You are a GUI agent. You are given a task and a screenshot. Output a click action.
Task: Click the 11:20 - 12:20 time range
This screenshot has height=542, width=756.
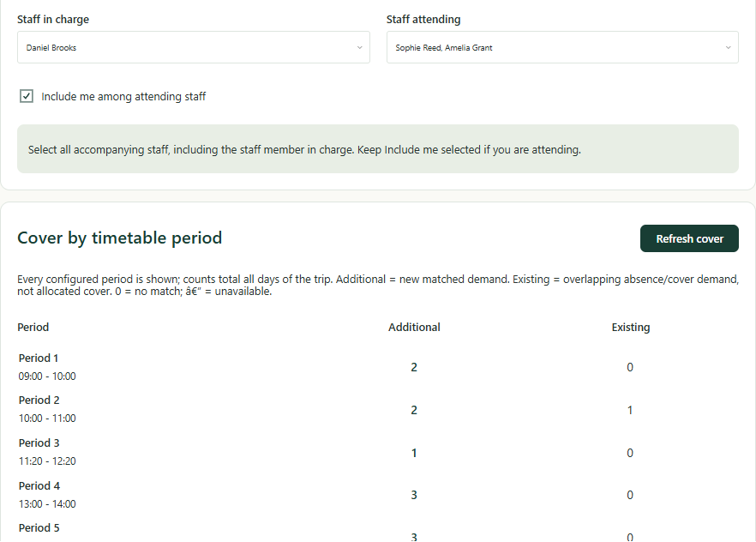click(47, 461)
